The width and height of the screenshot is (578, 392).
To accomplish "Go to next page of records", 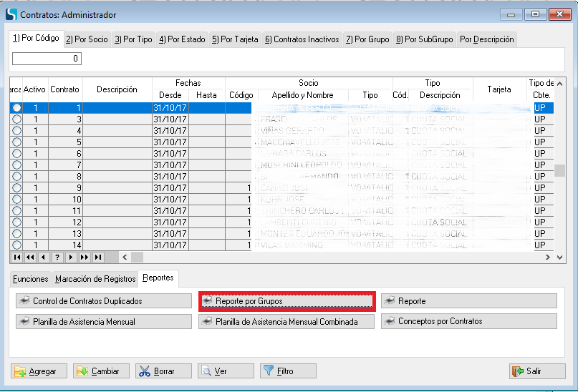I will [85, 257].
